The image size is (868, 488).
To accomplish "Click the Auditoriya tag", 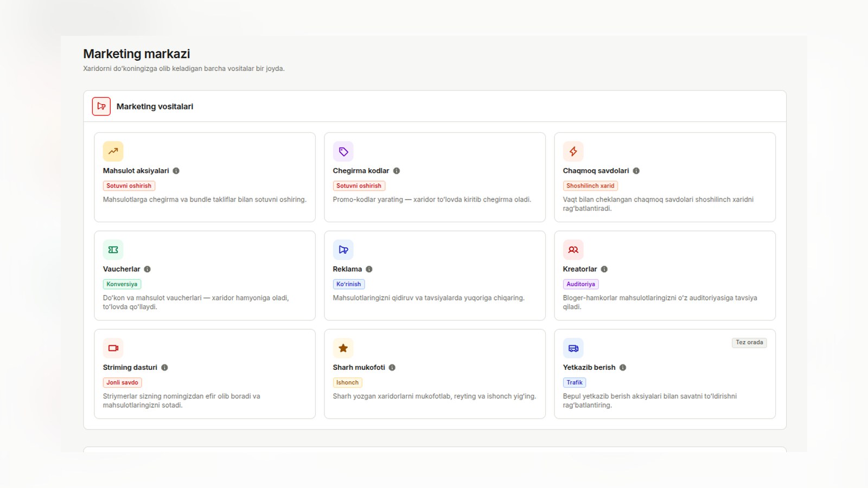I will [x=580, y=284].
